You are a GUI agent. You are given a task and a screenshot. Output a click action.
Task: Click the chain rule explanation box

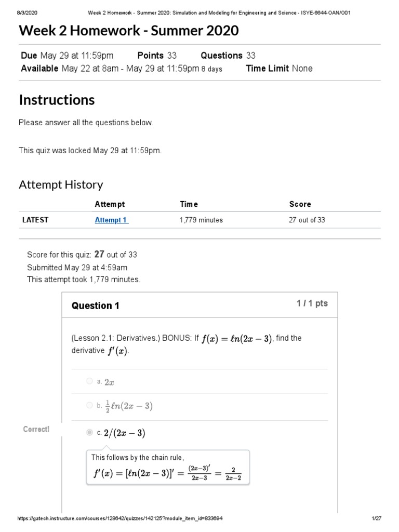(x=167, y=467)
